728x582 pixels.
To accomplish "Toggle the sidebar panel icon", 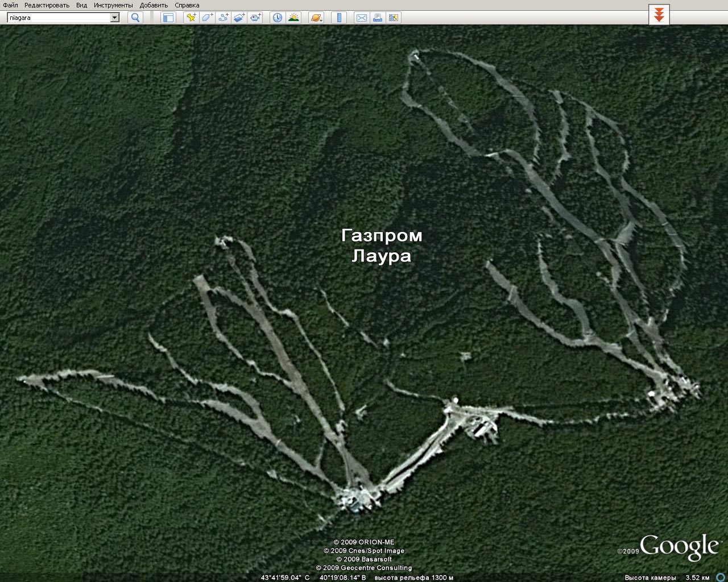I will coord(168,18).
